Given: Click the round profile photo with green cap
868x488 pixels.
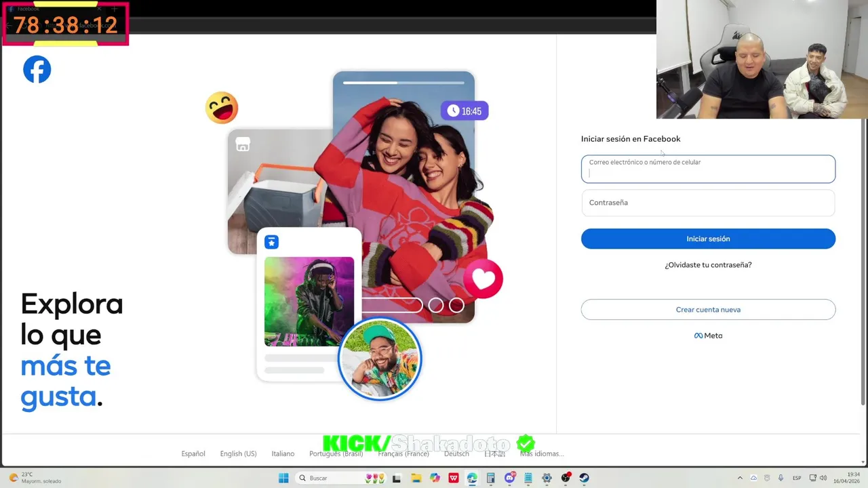Looking at the screenshot, I should (380, 359).
